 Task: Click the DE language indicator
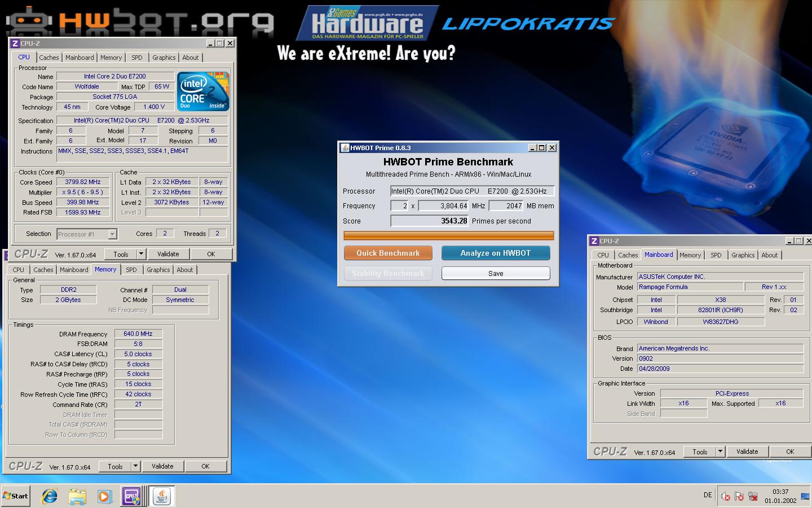click(708, 495)
